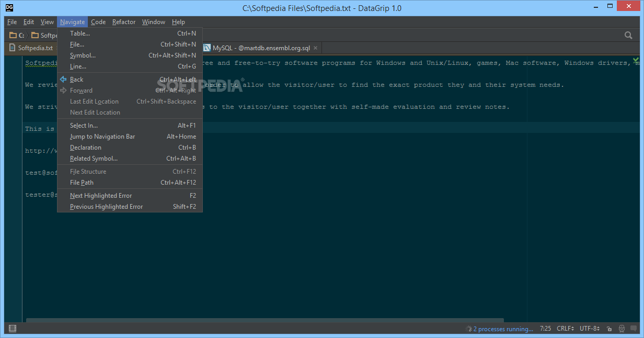Click the word 'Softpedia' in first editor line
The width and height of the screenshot is (644, 338).
coord(41,63)
